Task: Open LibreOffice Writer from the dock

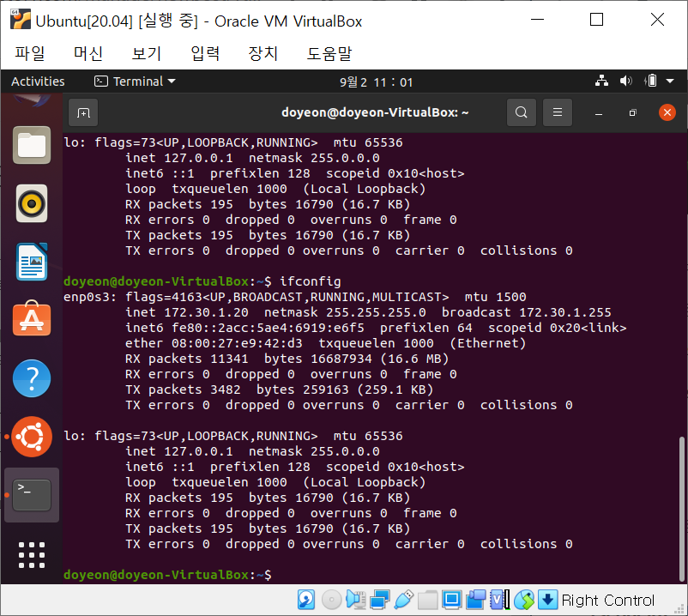Action: pos(32,262)
